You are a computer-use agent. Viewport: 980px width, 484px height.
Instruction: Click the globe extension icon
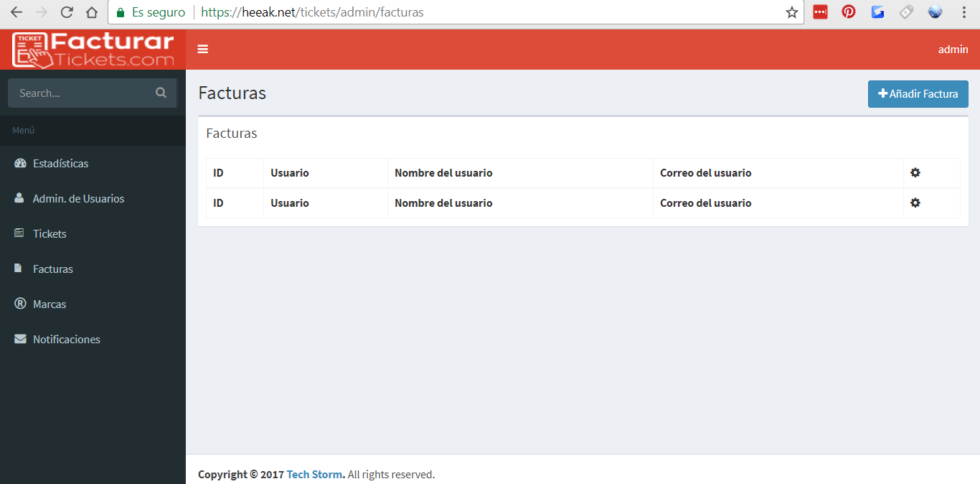coord(935,11)
